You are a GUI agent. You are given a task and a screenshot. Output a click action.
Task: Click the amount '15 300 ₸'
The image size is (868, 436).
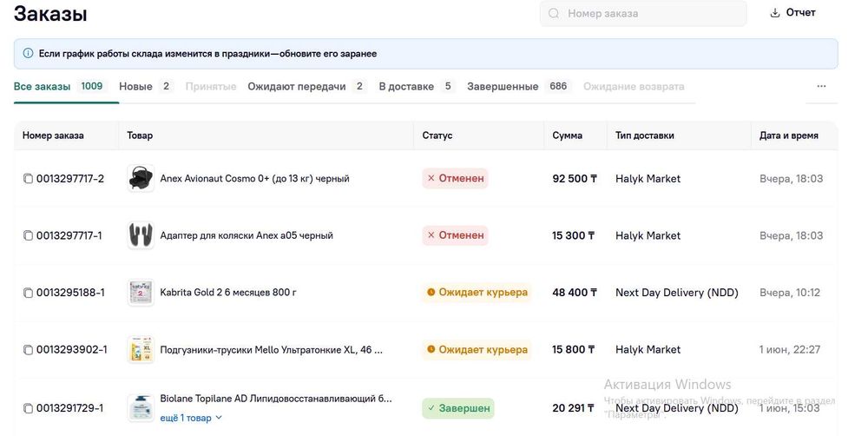coord(574,235)
